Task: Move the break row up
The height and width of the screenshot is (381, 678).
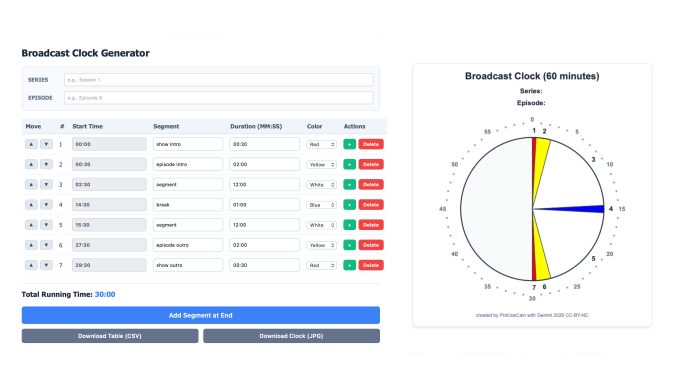Action: coord(31,205)
